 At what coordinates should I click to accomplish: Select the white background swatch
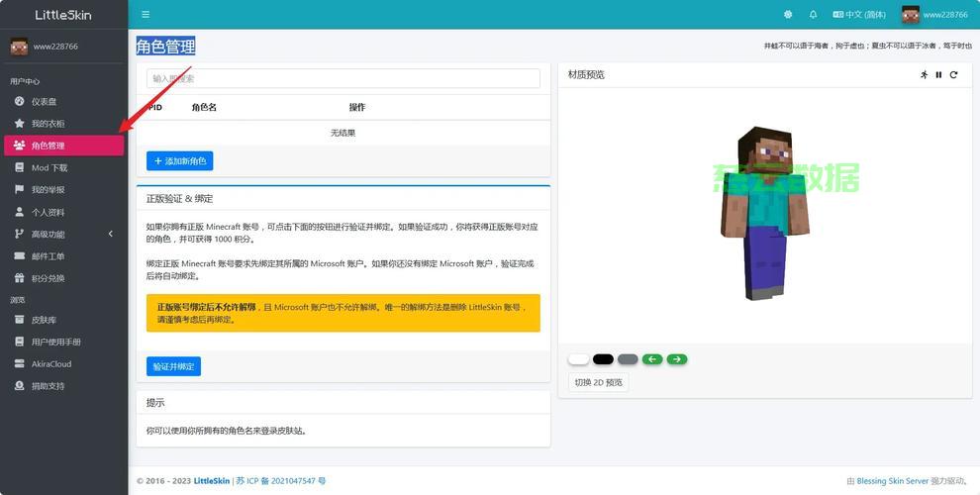[x=578, y=359]
